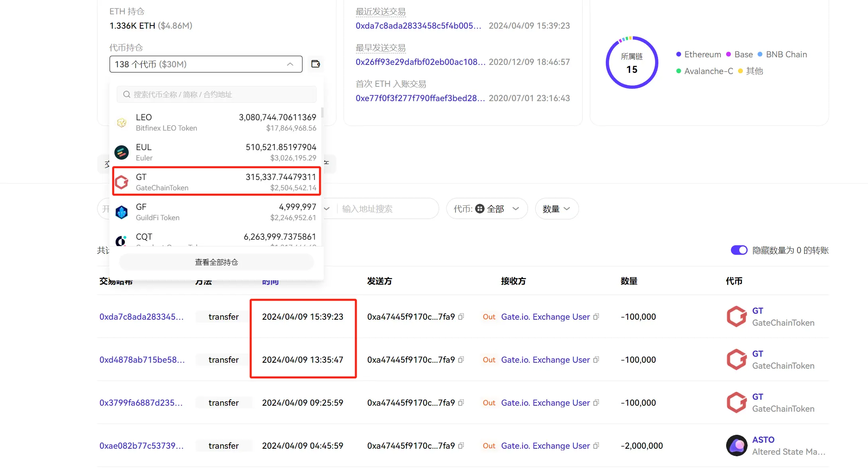Open ASTO token link
The image size is (868, 471).
tap(763, 440)
